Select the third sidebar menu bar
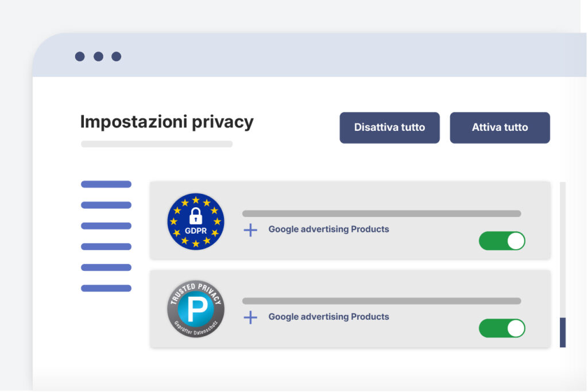This screenshot has height=392, width=588. click(x=106, y=226)
